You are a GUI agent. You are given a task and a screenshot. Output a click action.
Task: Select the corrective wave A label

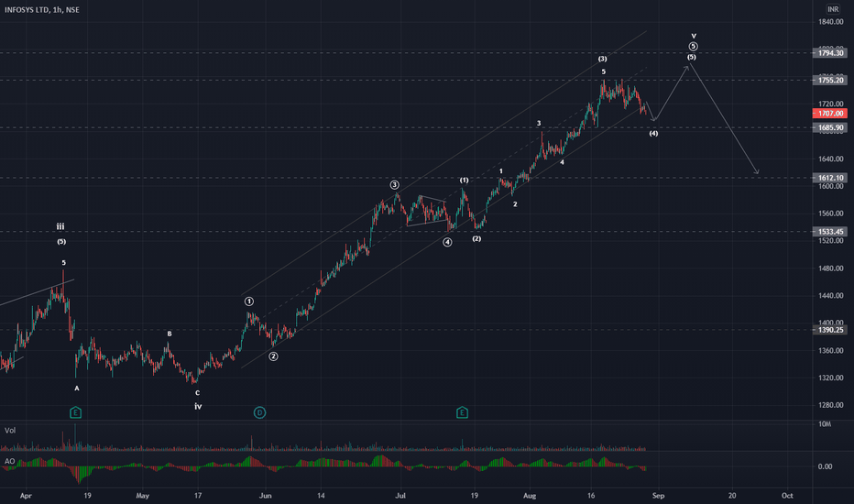(x=77, y=389)
